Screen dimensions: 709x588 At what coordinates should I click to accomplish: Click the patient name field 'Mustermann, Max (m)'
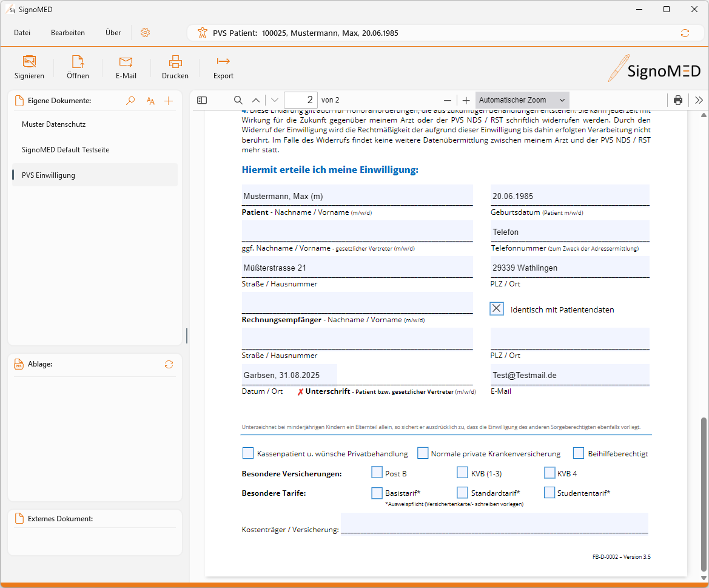[x=357, y=195]
